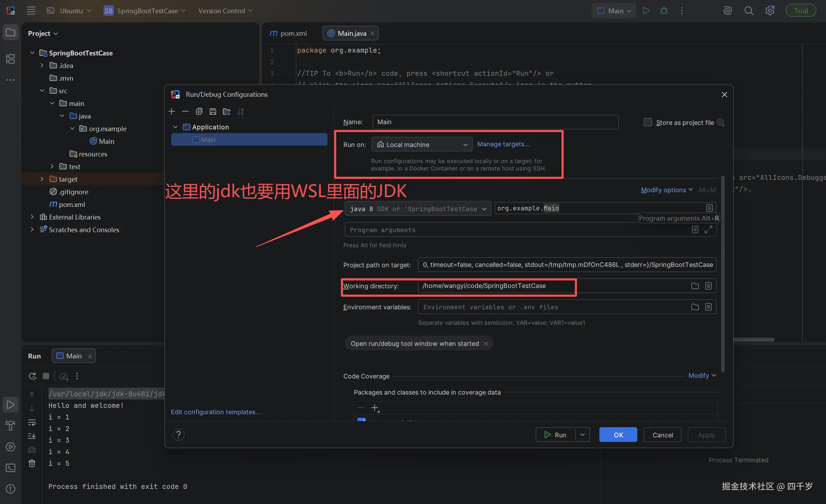Add a new run configuration
The width and height of the screenshot is (826, 504).
click(x=172, y=111)
